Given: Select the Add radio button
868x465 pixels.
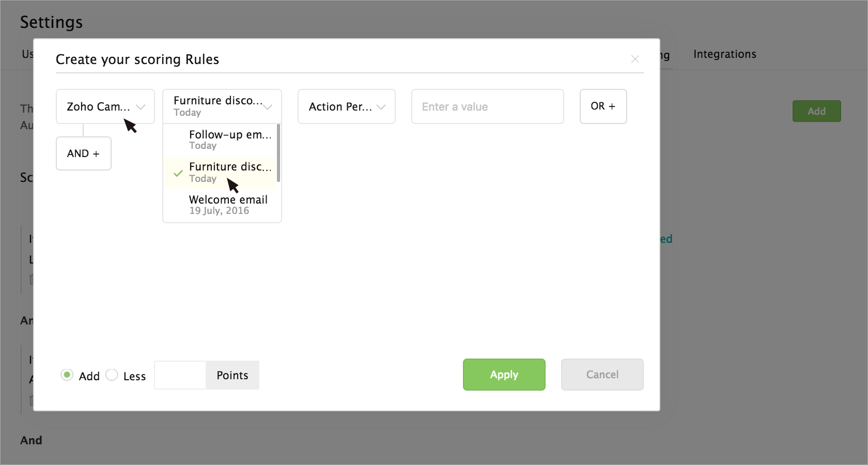Looking at the screenshot, I should pos(67,375).
